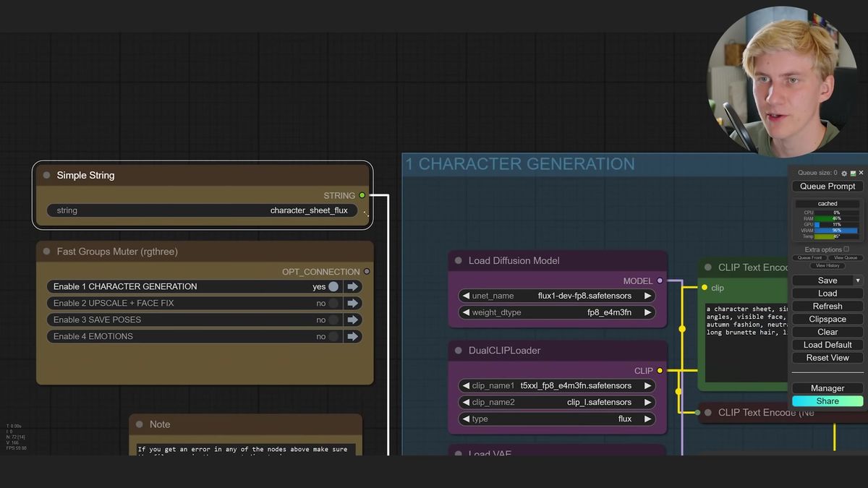
Task: Select next weight_dtype with right arrow
Action: 648,312
